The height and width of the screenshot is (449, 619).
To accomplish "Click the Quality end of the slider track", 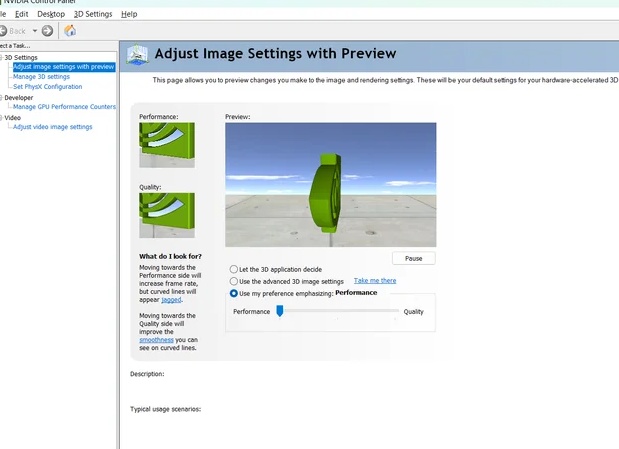I will [396, 311].
